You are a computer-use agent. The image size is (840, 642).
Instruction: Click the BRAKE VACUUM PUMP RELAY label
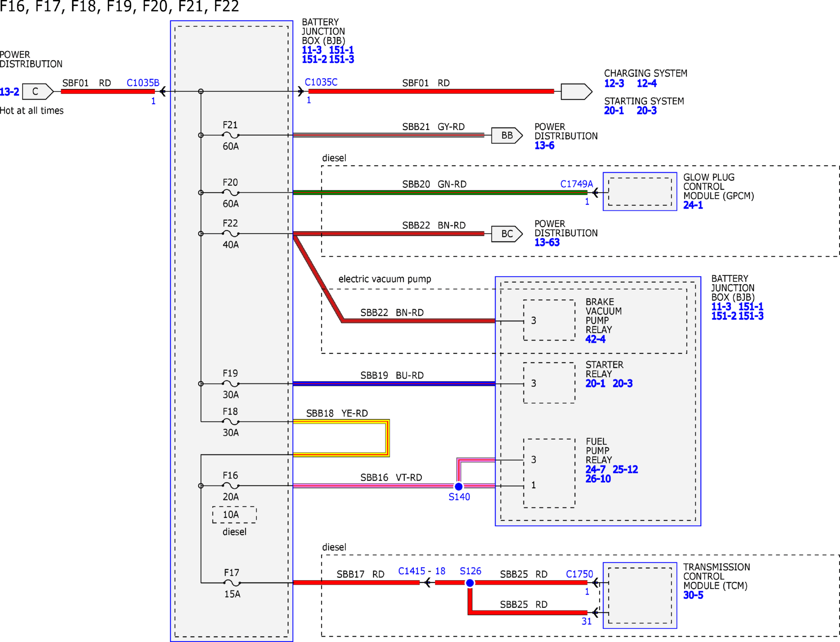click(603, 316)
